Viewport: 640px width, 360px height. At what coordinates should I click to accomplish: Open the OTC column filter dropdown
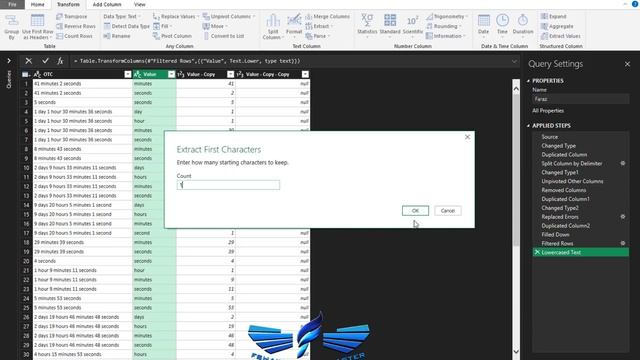(x=128, y=74)
